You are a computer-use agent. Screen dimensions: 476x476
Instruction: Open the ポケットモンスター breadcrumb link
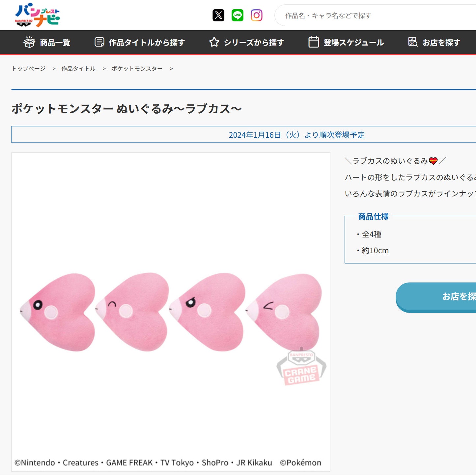(137, 69)
